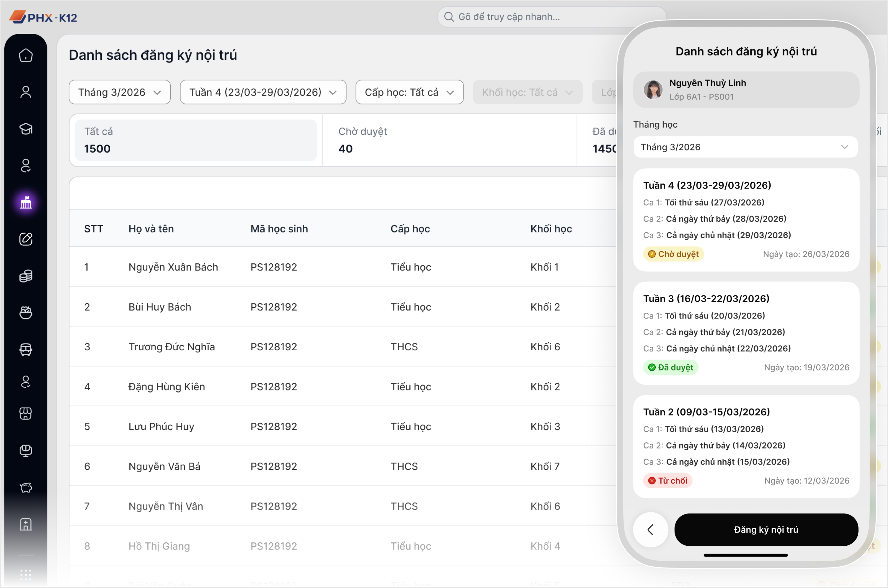Select the row Nguyễn Văn Bá
Image resolution: width=888 pixels, height=588 pixels.
coord(343,466)
